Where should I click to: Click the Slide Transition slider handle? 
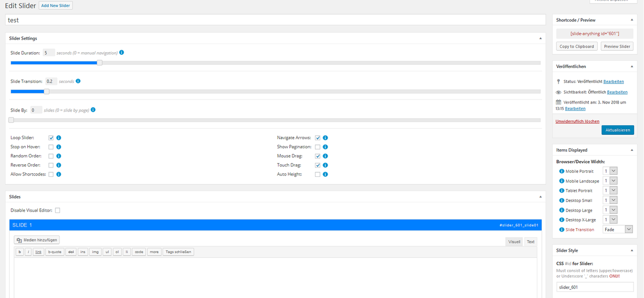47,91
